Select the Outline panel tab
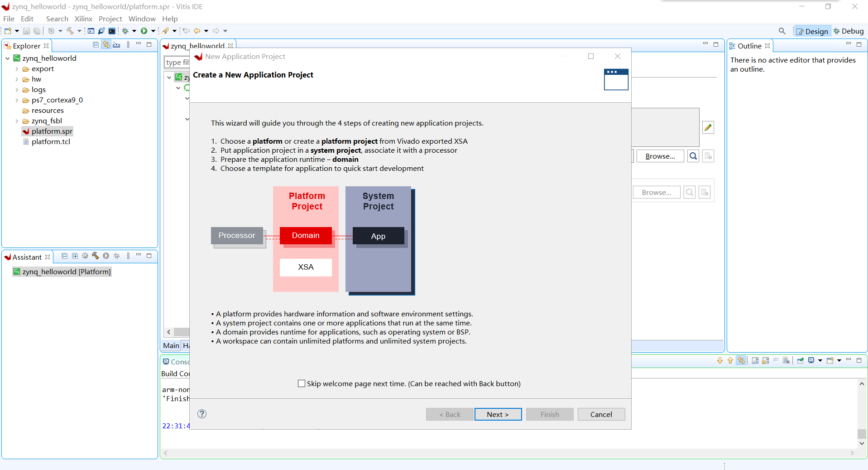This screenshot has height=470, width=868. pyautogui.click(x=749, y=46)
